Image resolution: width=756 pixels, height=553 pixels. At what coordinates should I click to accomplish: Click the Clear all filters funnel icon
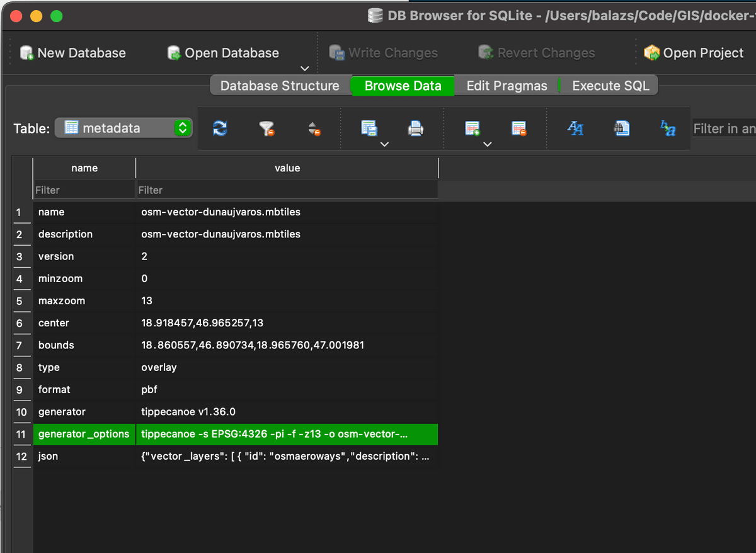[x=267, y=128]
